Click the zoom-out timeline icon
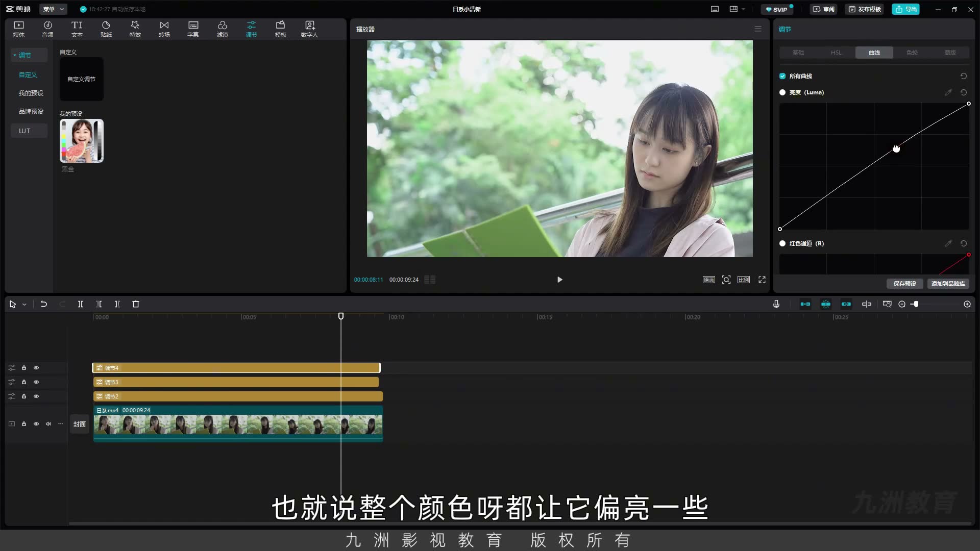 point(902,304)
